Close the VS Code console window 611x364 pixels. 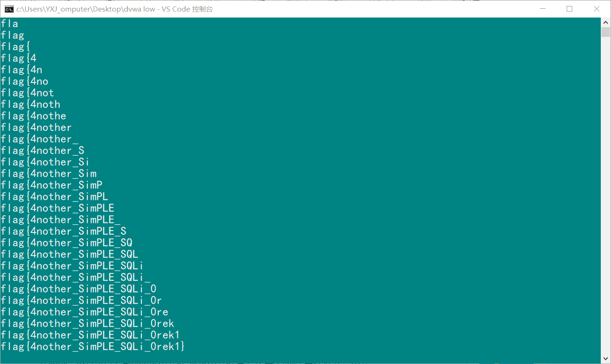[597, 9]
